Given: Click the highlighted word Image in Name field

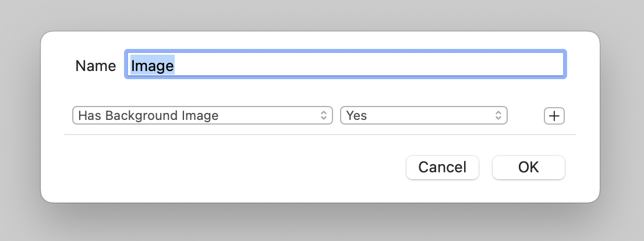Looking at the screenshot, I should coord(153,66).
